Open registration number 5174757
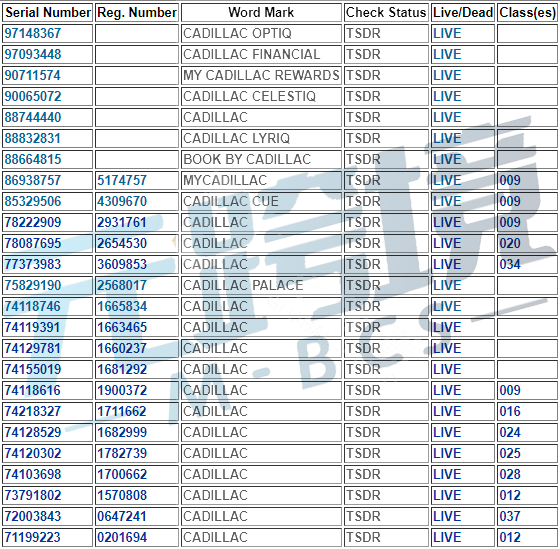The width and height of the screenshot is (560, 549). click(x=122, y=180)
